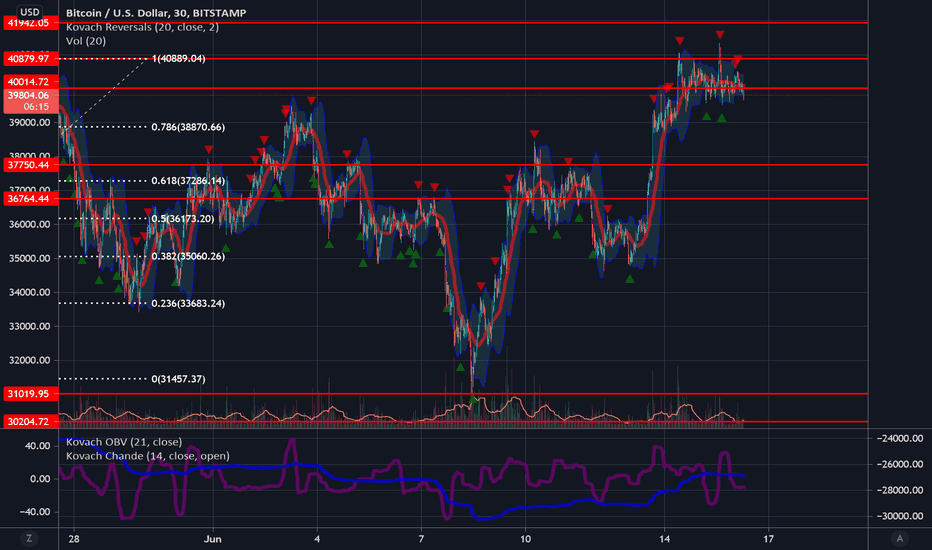The width and height of the screenshot is (932, 550).
Task: Click the -30000.00 OBV axis label
Action: click(x=899, y=516)
